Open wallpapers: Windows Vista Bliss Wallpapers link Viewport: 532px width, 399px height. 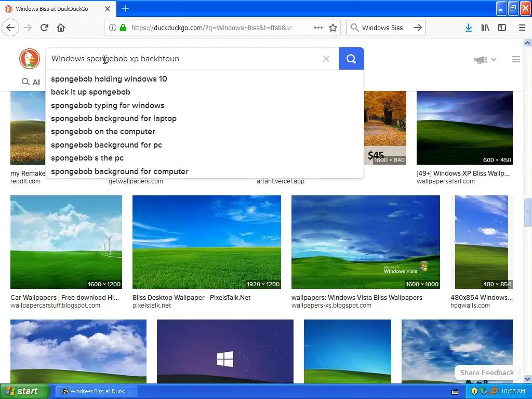click(x=356, y=298)
